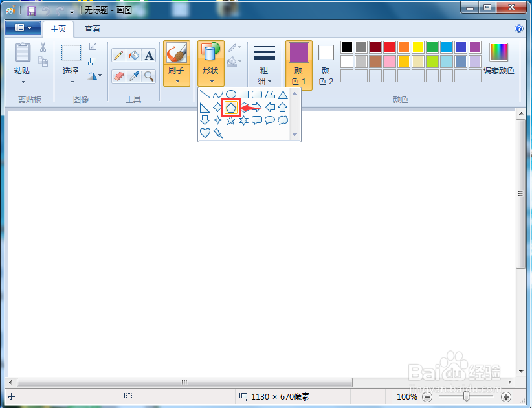Open the 粘贴 dropdown arrow
Viewport: 532px width, 408px height.
(x=23, y=82)
